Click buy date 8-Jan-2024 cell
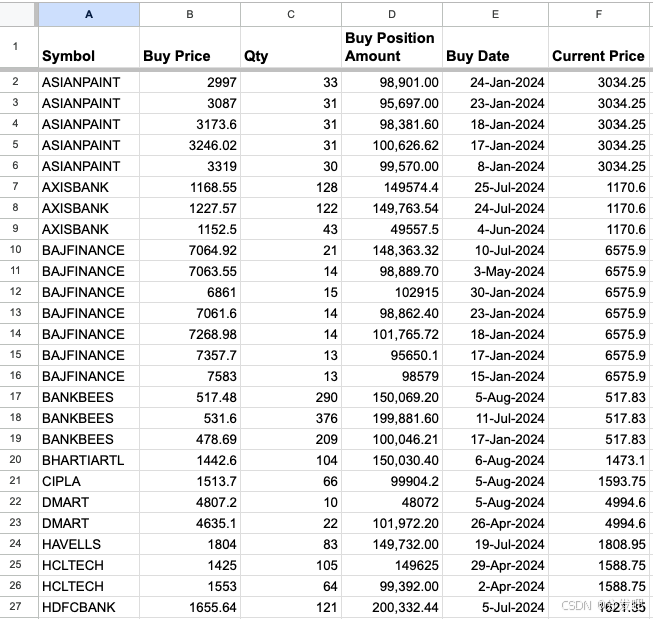The height and width of the screenshot is (619, 653). click(x=495, y=166)
